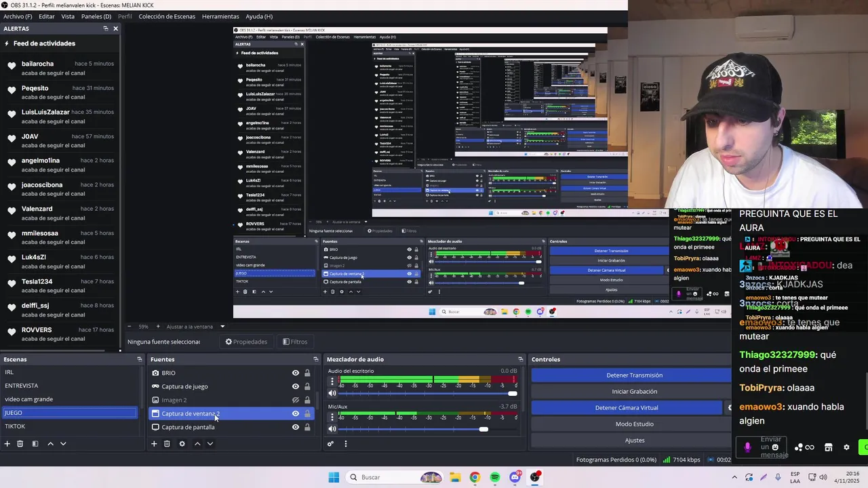Open the audio mixer three-dot menu at the bottom
The height and width of the screenshot is (488, 868).
click(x=345, y=444)
